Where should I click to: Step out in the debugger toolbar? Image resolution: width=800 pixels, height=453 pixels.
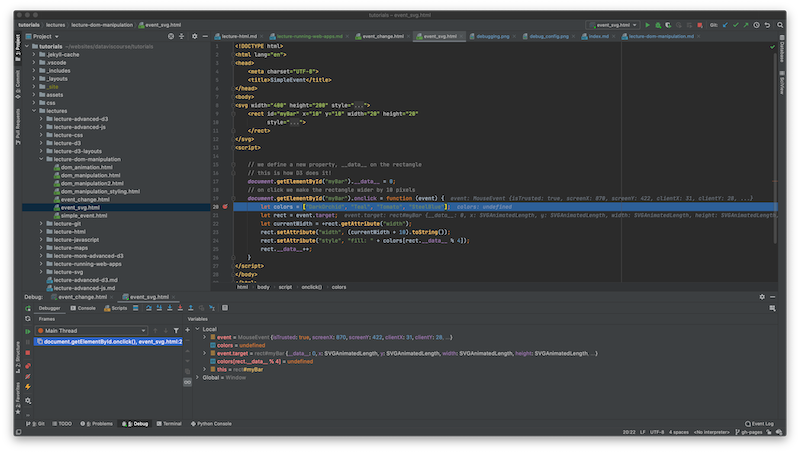pos(190,308)
